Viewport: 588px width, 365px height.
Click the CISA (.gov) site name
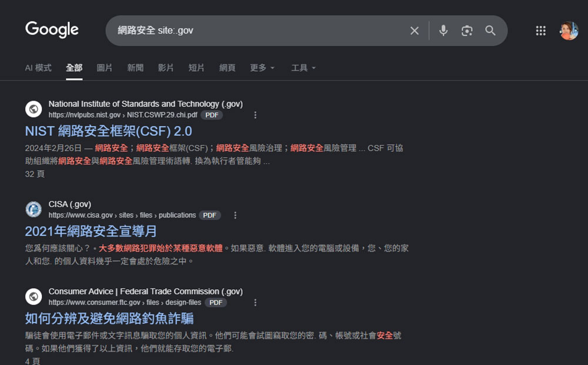70,204
